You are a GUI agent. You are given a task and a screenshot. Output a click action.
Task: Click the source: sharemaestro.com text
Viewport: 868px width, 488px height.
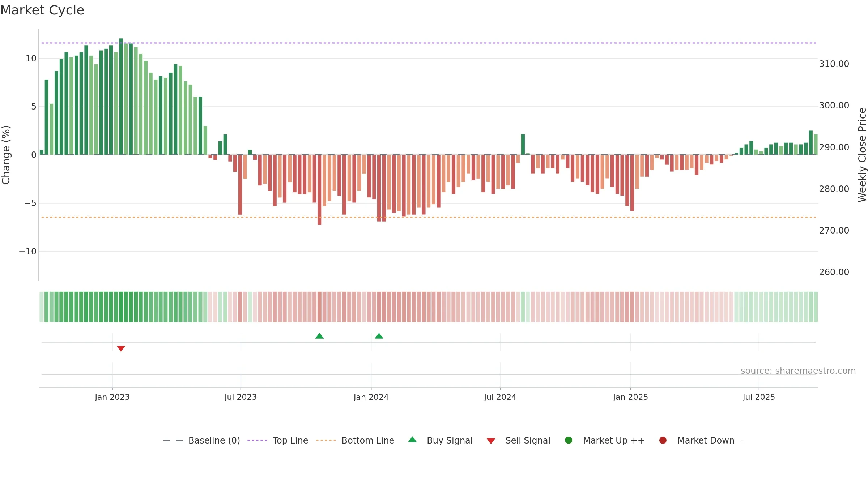(798, 371)
